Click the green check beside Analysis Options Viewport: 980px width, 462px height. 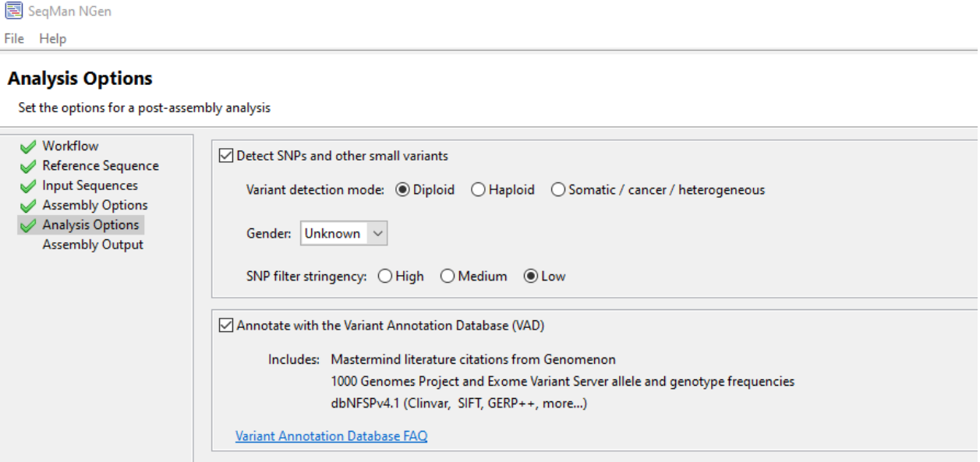coord(28,225)
